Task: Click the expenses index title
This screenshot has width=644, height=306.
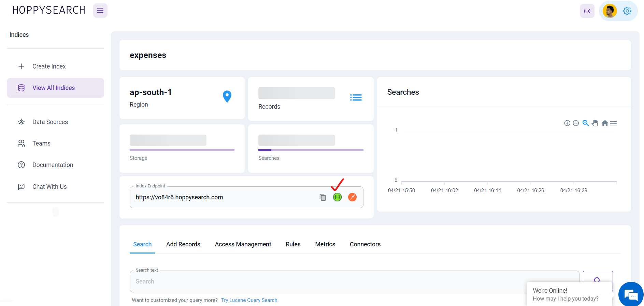Action: coord(148,55)
